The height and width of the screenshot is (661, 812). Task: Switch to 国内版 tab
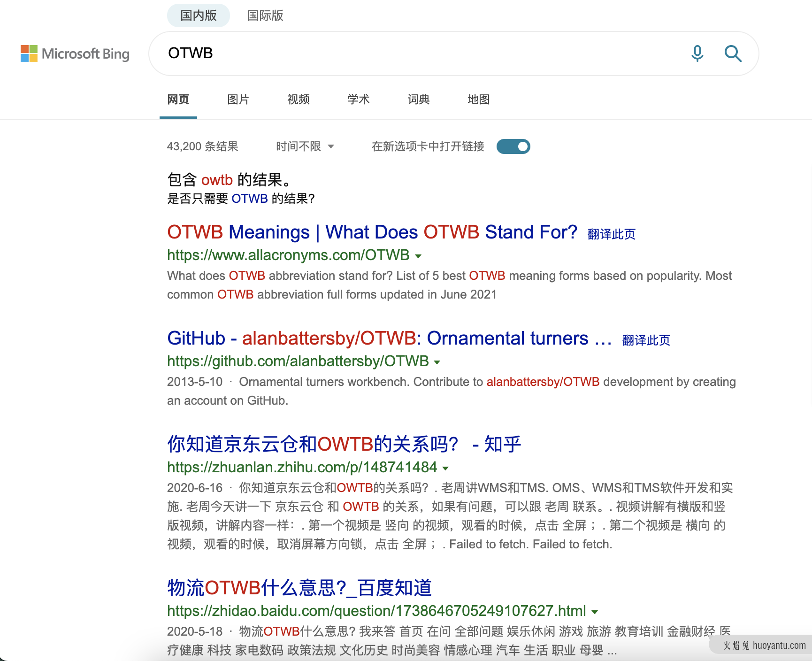tap(199, 15)
